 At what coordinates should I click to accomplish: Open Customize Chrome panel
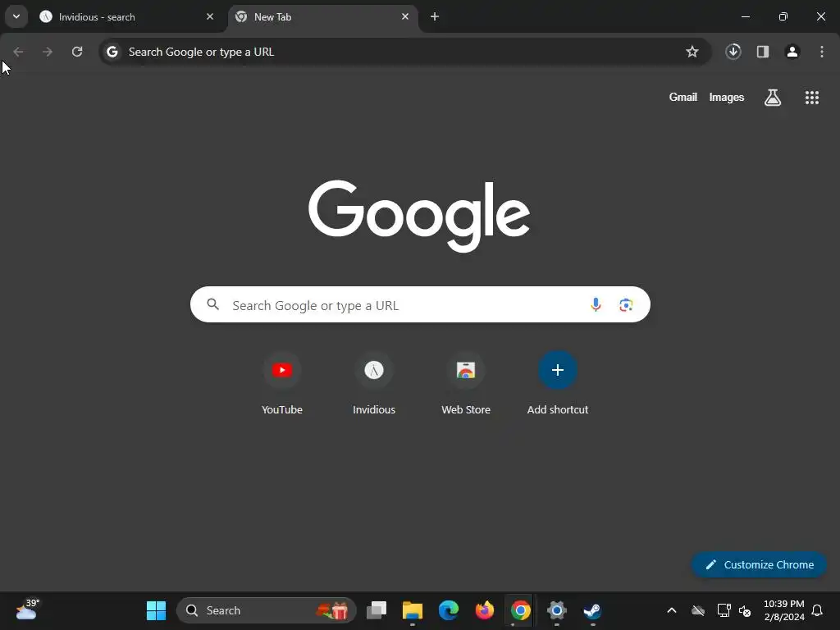tap(759, 564)
